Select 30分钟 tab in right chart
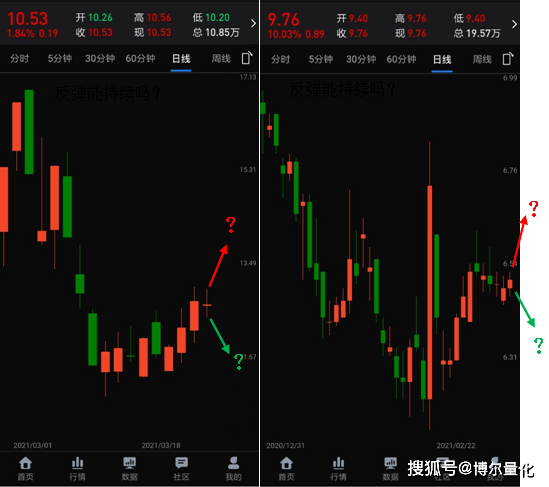 (361, 59)
